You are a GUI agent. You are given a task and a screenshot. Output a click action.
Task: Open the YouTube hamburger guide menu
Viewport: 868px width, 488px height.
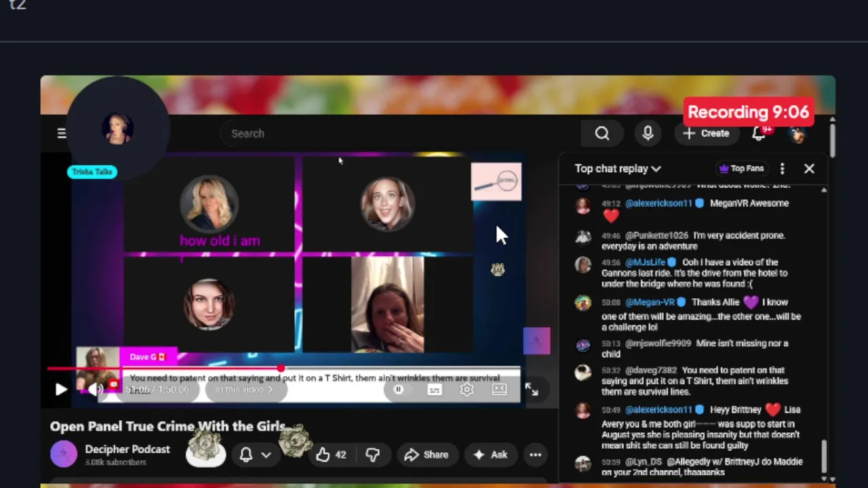pos(62,134)
